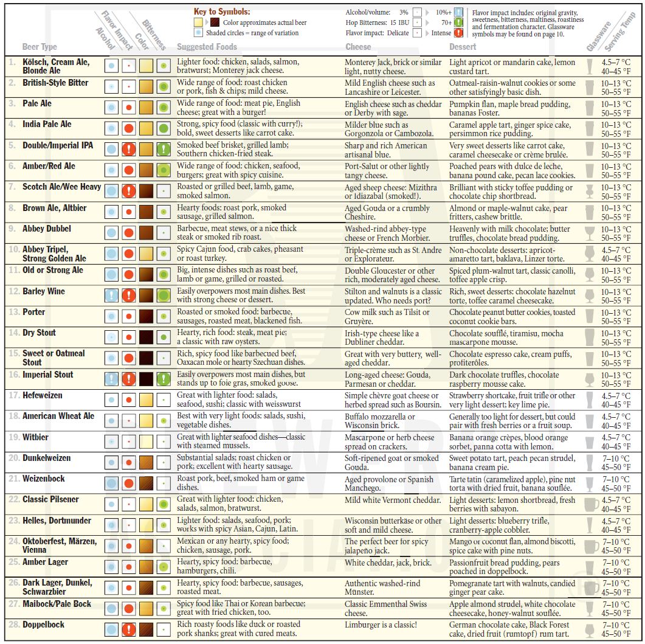This screenshot has width=645, height=644.
Task: Click Doppelbock's flavor impact exclamation symbol
Action: [x=129, y=629]
